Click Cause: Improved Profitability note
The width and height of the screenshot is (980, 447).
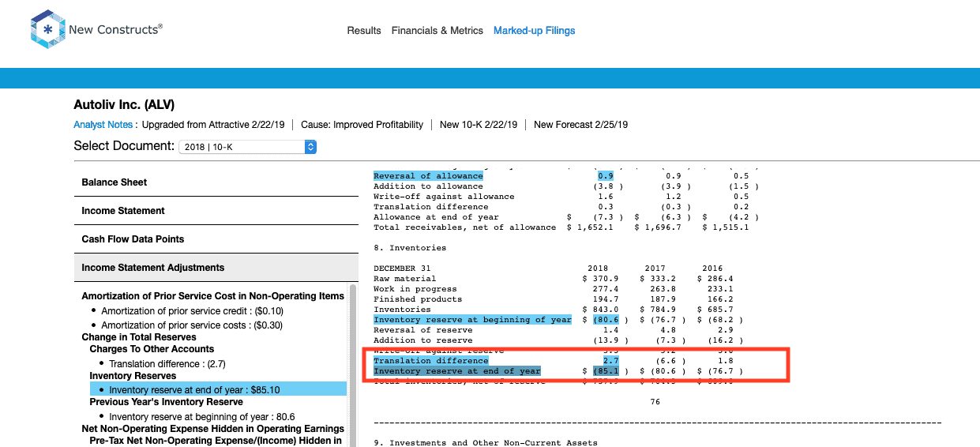pos(362,125)
